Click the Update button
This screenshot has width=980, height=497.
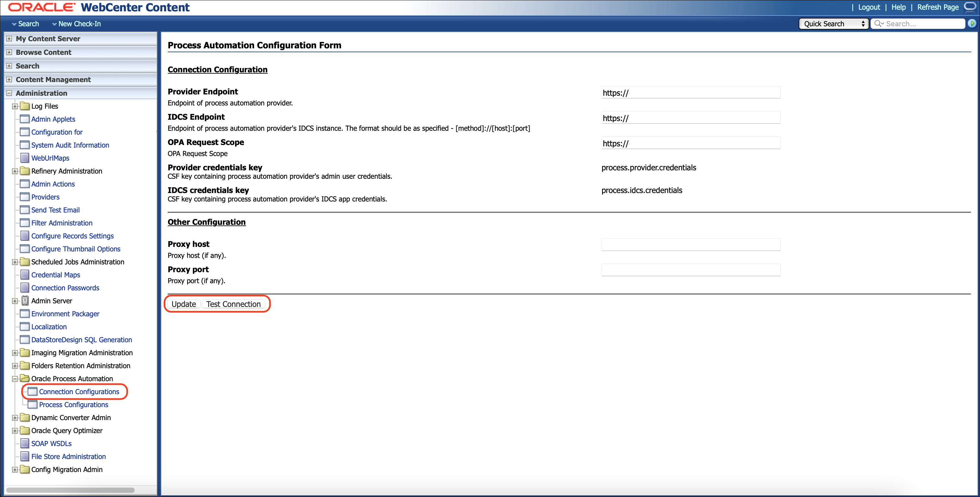(184, 304)
